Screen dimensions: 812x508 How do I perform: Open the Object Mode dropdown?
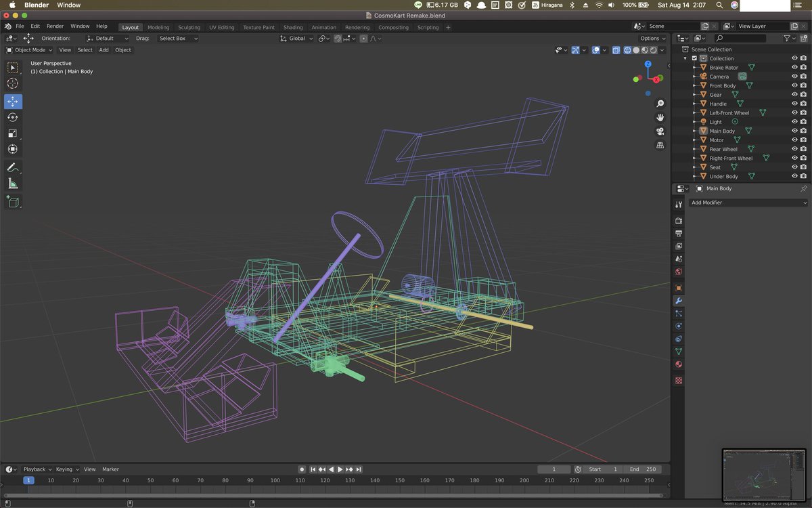(x=29, y=50)
